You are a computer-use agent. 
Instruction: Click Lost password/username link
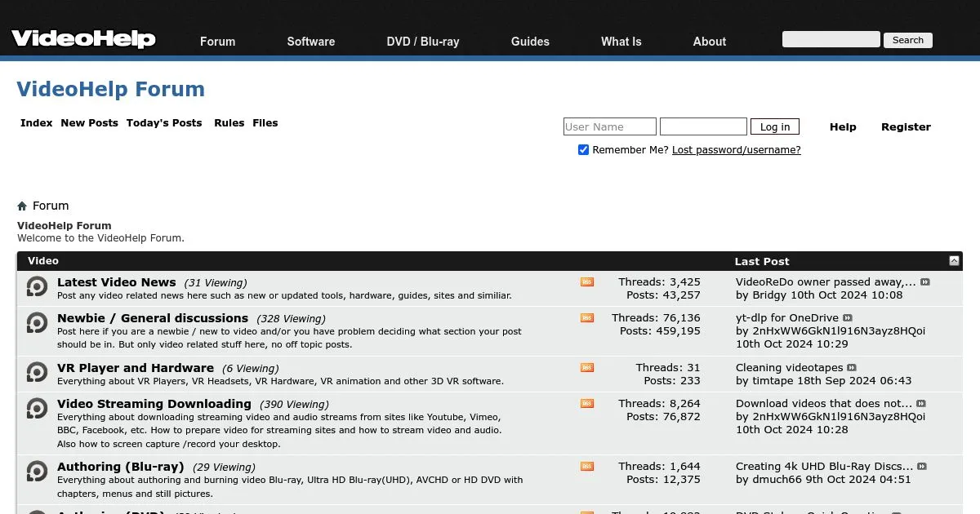click(x=737, y=150)
